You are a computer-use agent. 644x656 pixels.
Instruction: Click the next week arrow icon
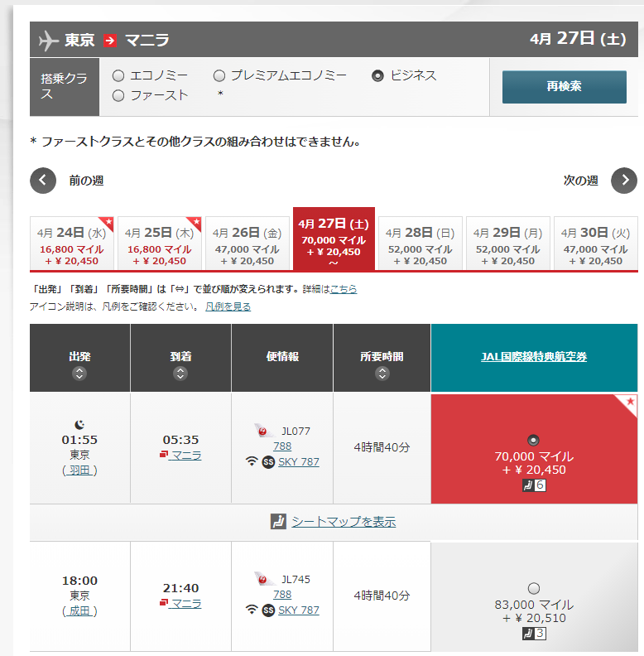624,181
